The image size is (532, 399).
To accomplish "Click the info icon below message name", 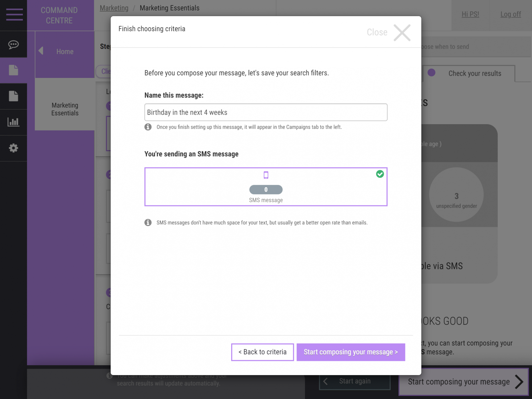I will click(x=148, y=127).
